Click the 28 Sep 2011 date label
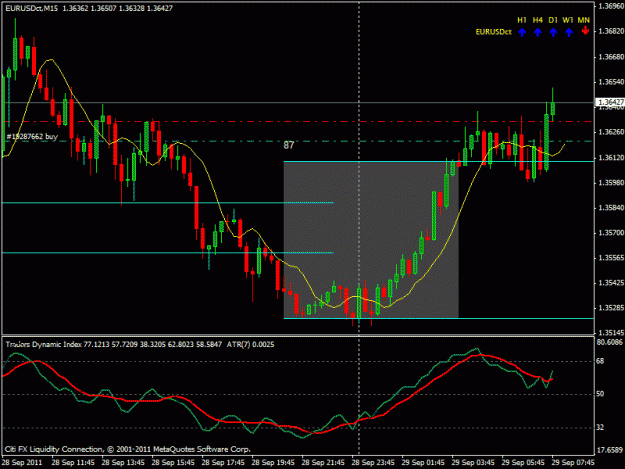 (x=22, y=463)
